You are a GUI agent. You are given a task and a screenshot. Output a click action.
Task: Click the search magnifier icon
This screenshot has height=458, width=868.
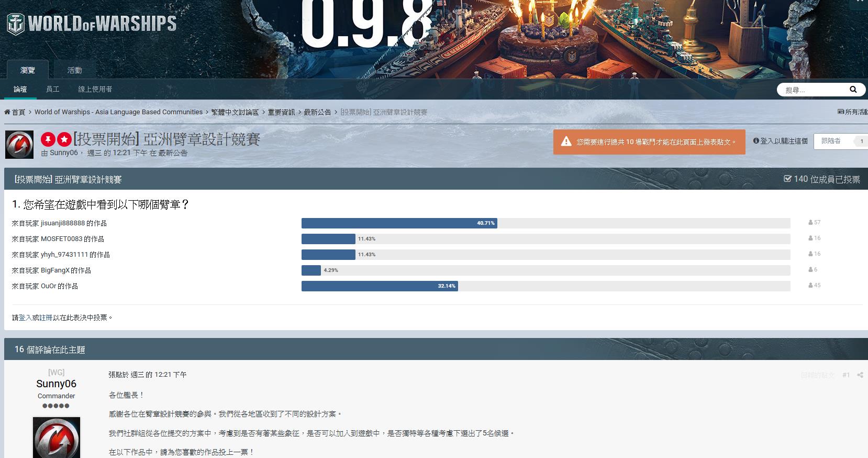tap(853, 90)
